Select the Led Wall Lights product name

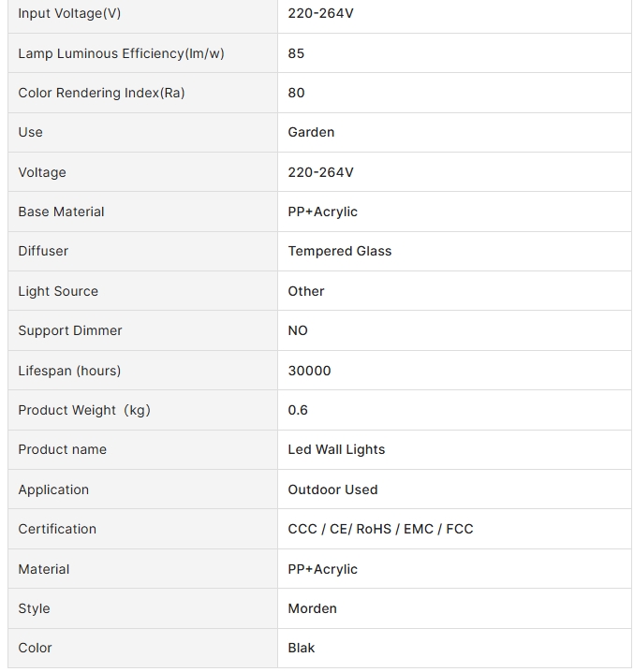pyautogui.click(x=336, y=449)
